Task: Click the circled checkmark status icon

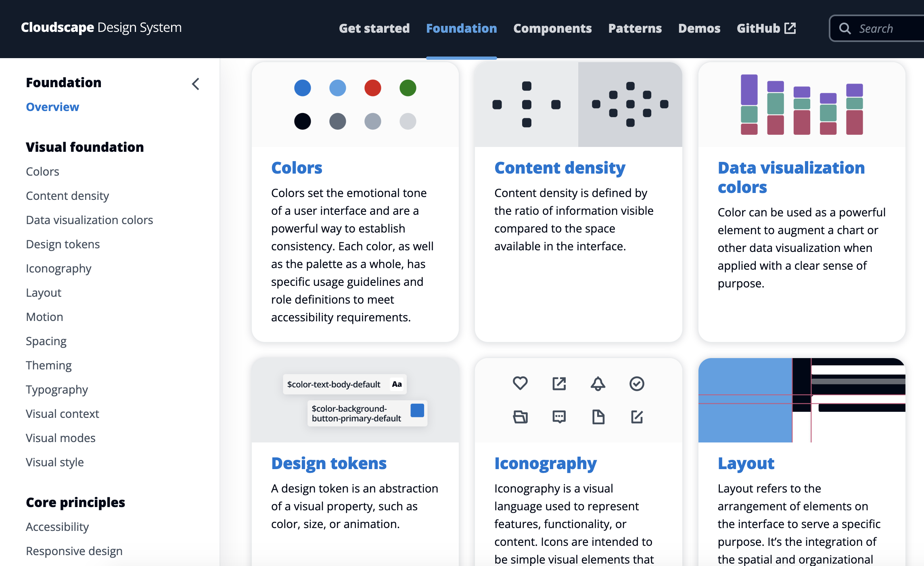Action: [637, 384]
